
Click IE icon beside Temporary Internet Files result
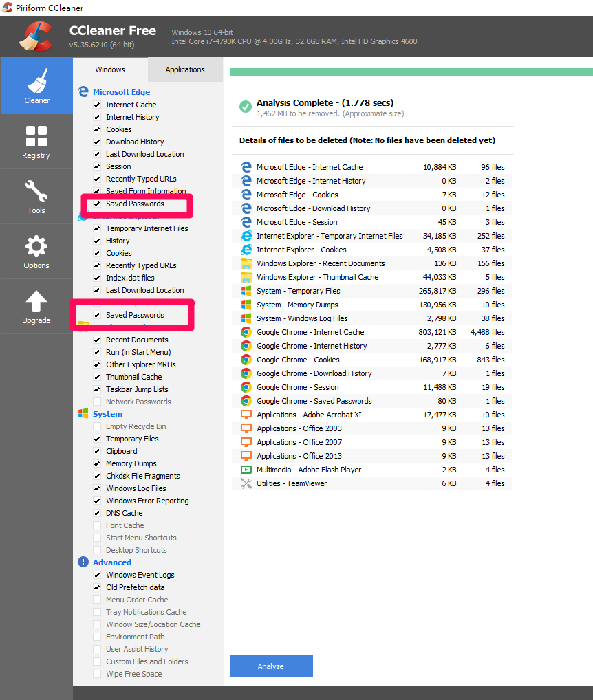pyautogui.click(x=246, y=236)
